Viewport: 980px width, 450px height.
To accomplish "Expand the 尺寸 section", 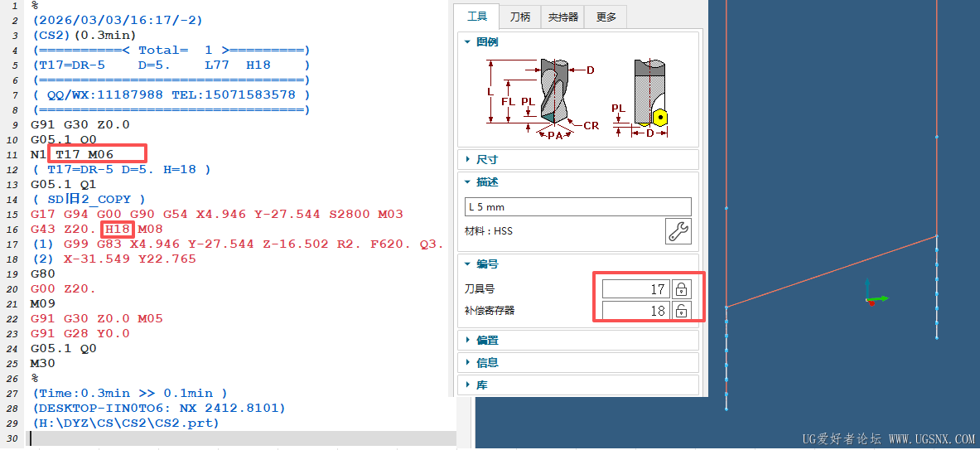I will coord(578,159).
